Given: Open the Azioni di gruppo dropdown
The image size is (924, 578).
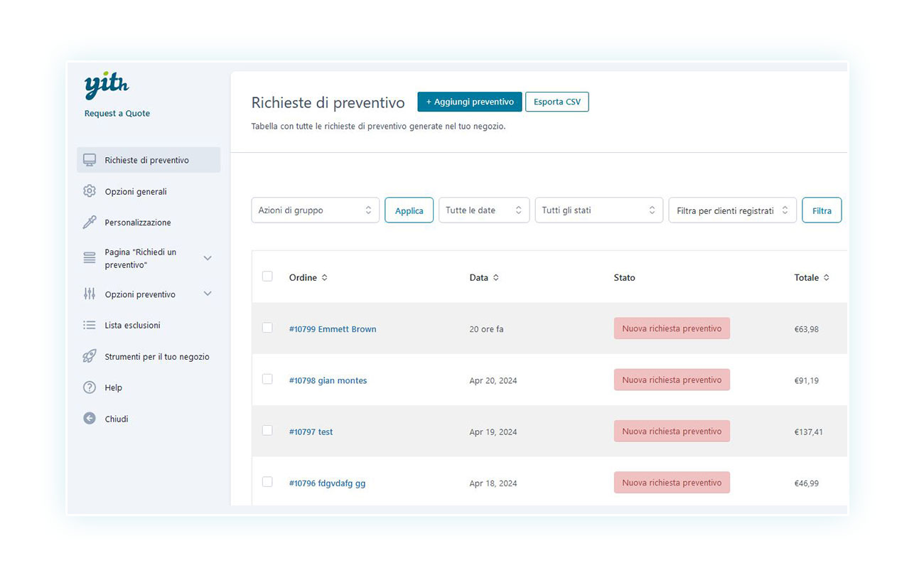Looking at the screenshot, I should click(x=316, y=210).
